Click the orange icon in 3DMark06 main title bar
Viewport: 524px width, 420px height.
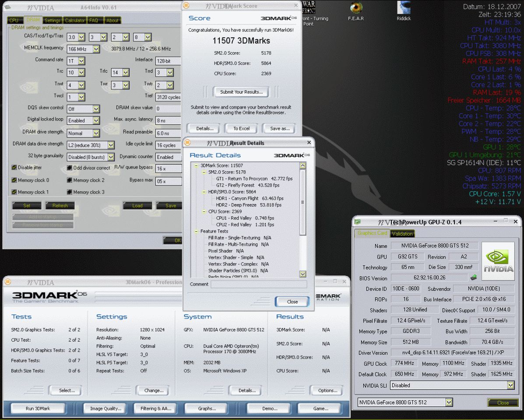coord(8,282)
